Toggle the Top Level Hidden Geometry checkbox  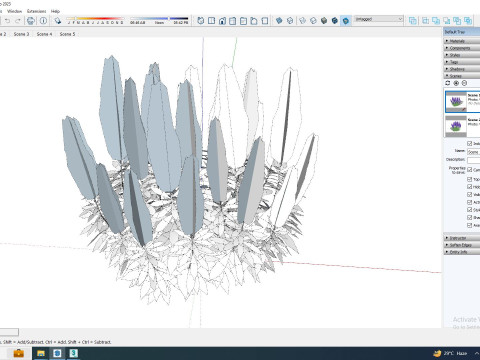tap(470, 179)
